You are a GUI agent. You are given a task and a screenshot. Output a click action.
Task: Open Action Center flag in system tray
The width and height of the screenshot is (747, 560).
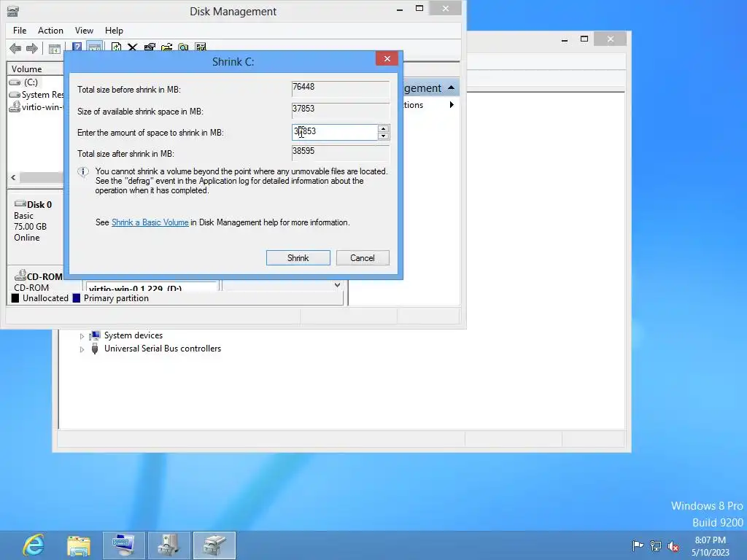[x=638, y=545]
